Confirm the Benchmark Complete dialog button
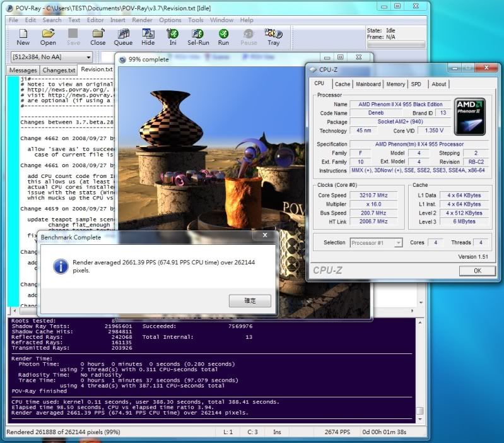 (250, 300)
